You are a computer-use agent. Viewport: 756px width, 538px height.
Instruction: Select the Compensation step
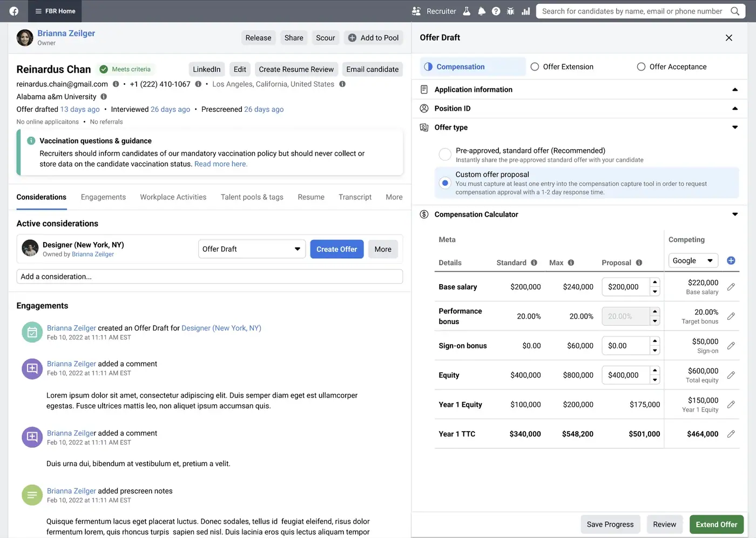click(473, 67)
